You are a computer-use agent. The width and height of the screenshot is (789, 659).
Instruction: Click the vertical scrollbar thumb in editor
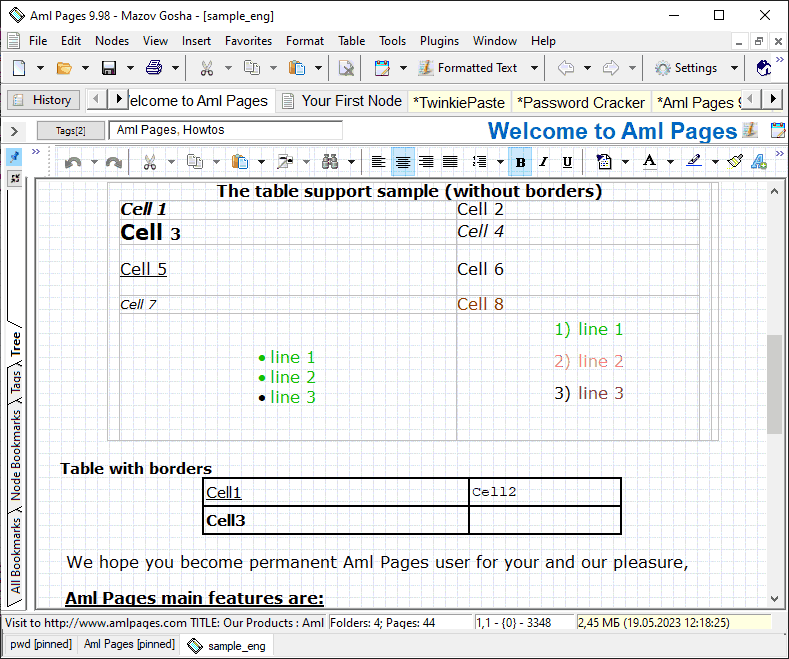774,384
